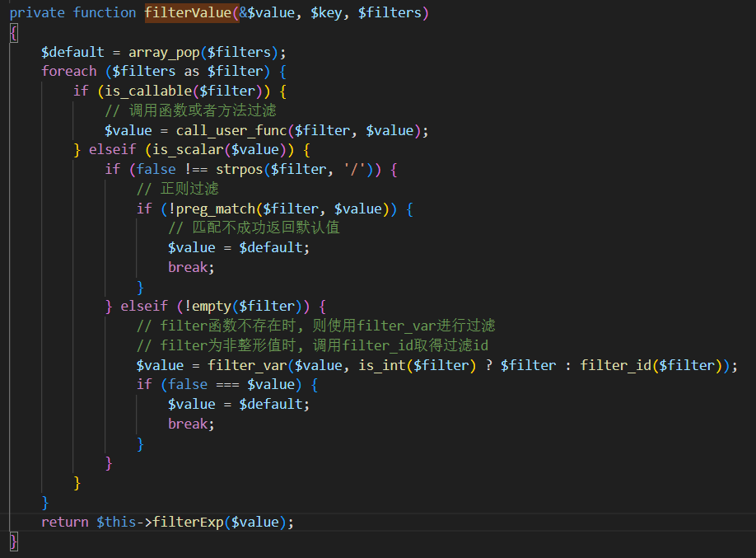
Task: Click the first 'break;' statement after preg_match
Action: pyautogui.click(x=191, y=267)
